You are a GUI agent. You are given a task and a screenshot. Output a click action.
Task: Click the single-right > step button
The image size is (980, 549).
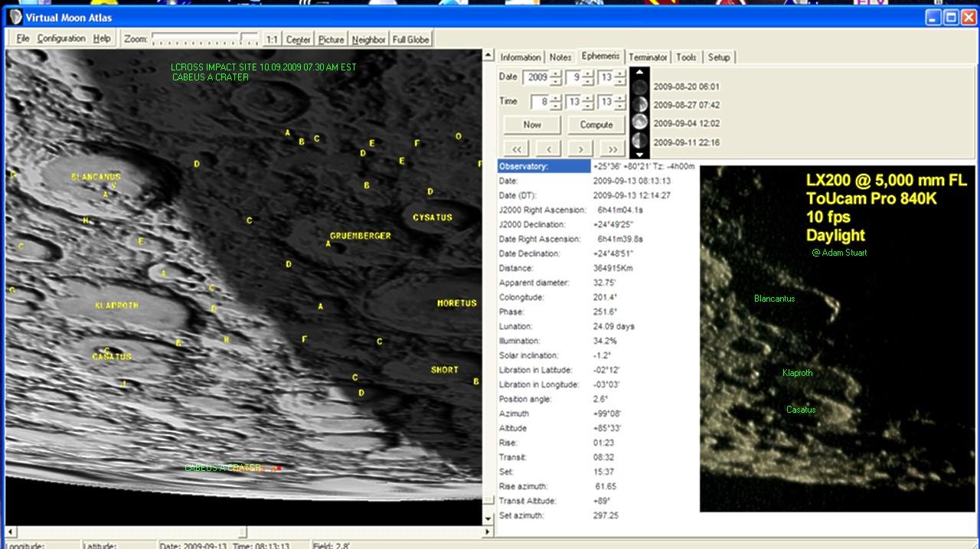580,149
